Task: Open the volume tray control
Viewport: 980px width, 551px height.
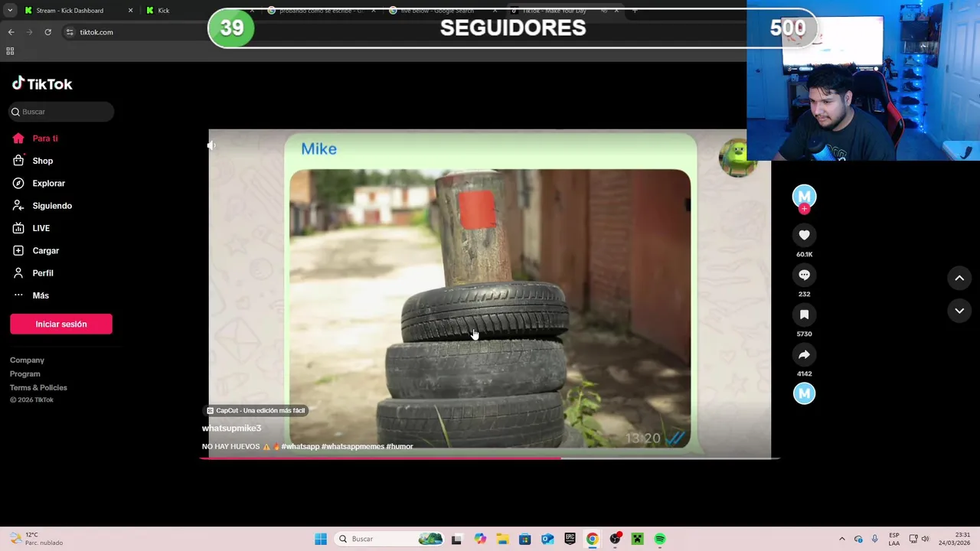Action: 925,539
